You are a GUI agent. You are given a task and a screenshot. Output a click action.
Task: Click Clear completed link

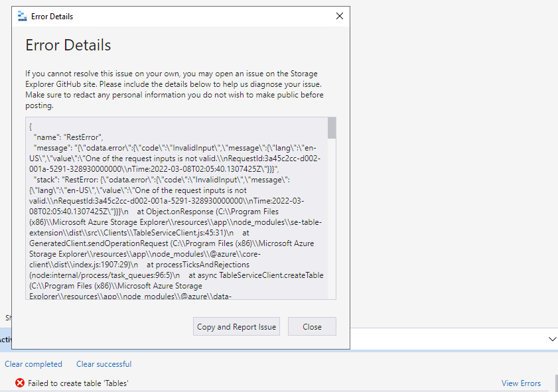click(33, 364)
